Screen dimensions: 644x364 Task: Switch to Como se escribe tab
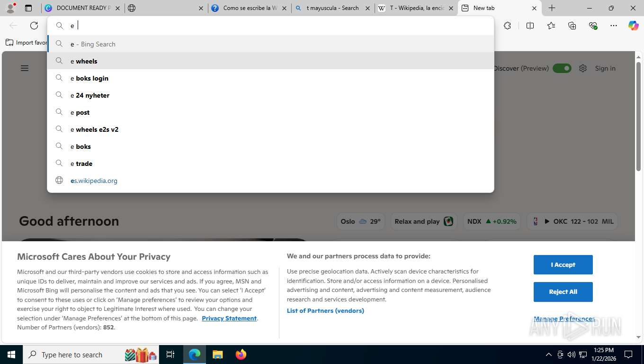(x=250, y=8)
